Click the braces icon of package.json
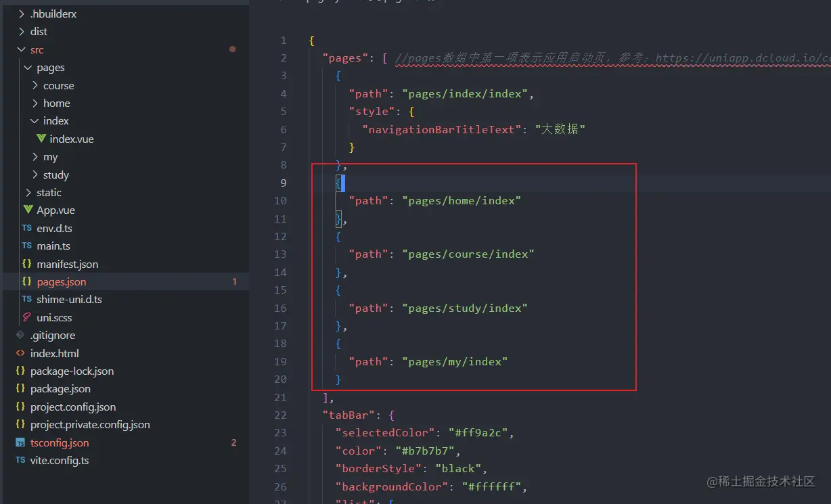Viewport: 831px width, 504px height. (20, 388)
